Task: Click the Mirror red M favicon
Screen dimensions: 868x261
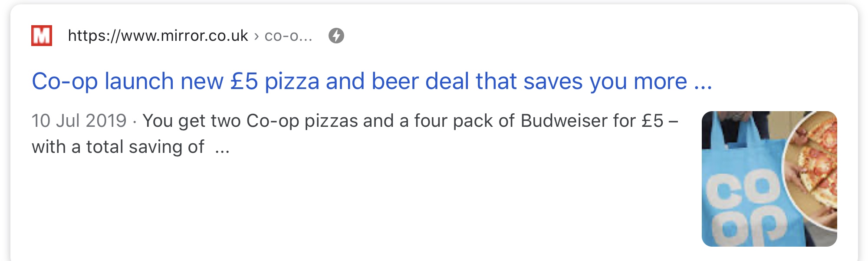Action: [42, 36]
